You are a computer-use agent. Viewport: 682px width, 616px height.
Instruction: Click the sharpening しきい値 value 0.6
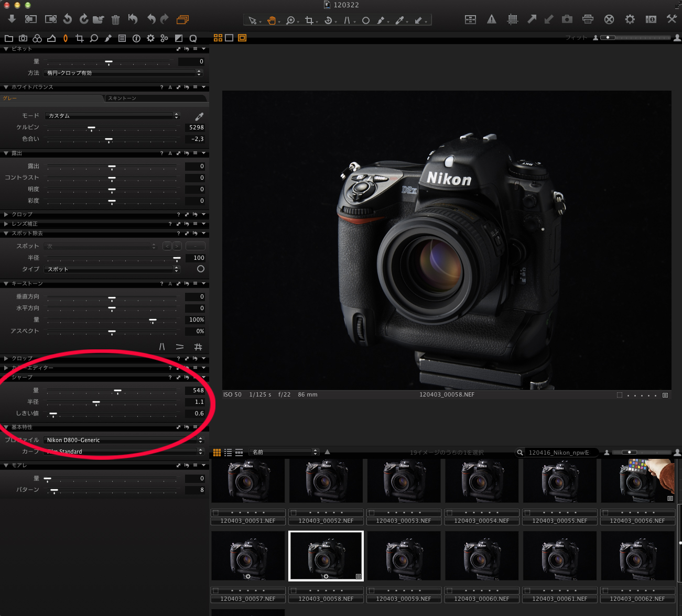(196, 413)
